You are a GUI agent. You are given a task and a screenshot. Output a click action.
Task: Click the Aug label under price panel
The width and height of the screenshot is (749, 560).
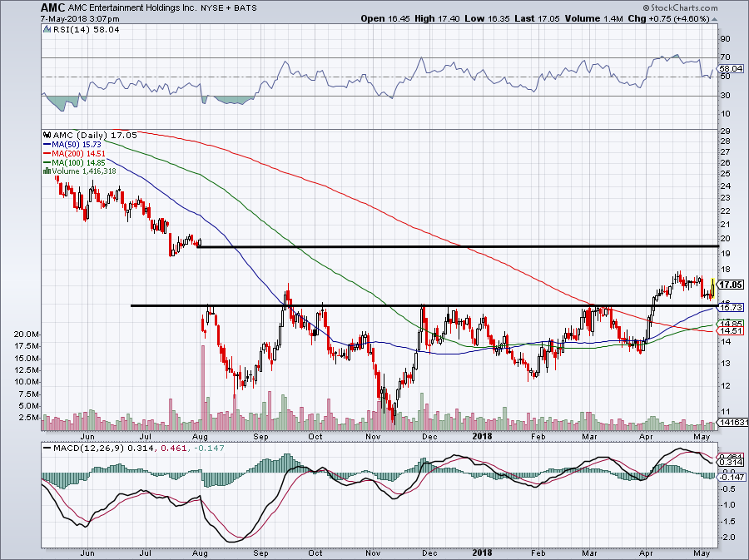[x=200, y=436]
